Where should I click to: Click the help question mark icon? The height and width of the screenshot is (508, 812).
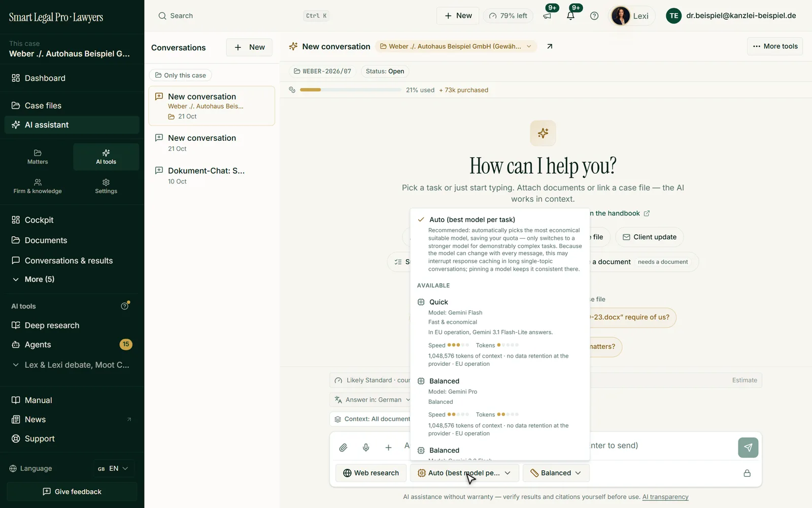[594, 16]
